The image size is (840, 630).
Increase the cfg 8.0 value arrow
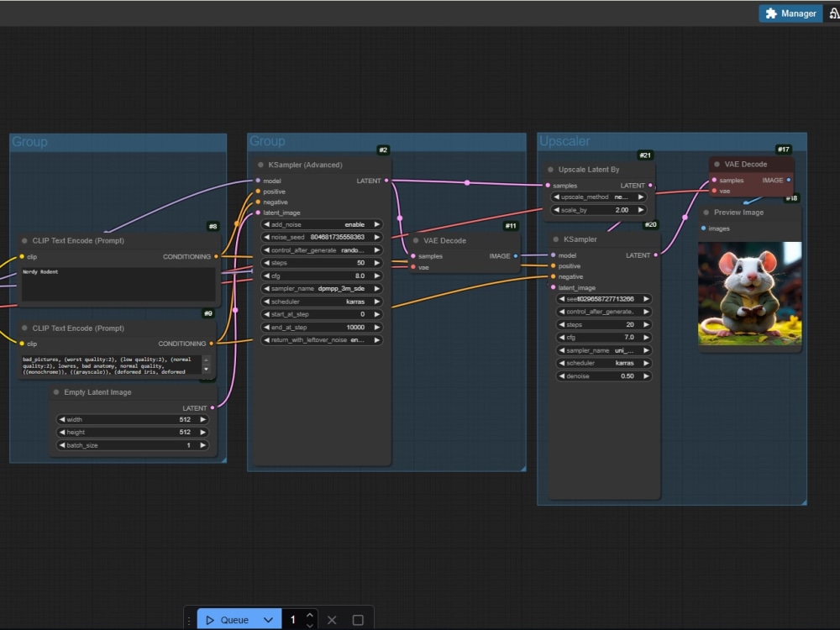(376, 276)
